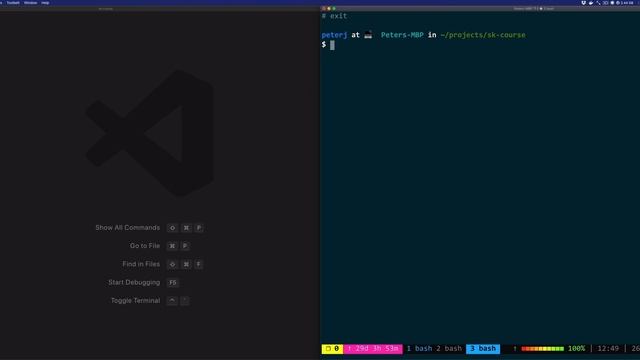Click the yellow minimize button of terminal window
The image size is (640, 360).
(x=329, y=8)
